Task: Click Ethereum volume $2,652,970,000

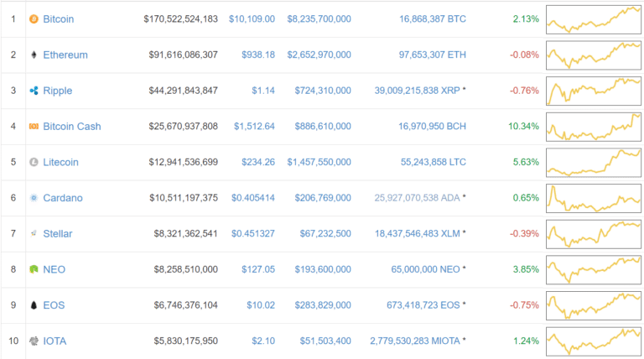Action: [319, 55]
